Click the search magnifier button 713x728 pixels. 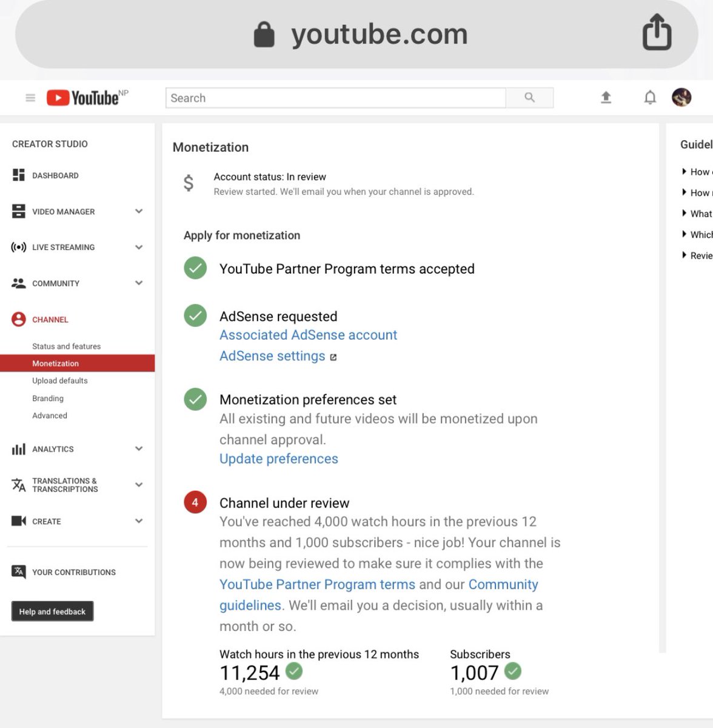coord(529,98)
